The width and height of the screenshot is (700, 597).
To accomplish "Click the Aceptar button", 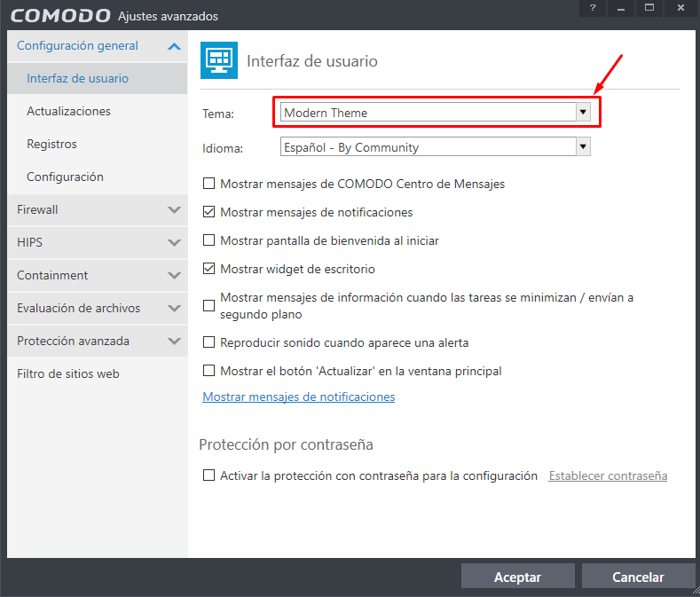I will click(517, 577).
